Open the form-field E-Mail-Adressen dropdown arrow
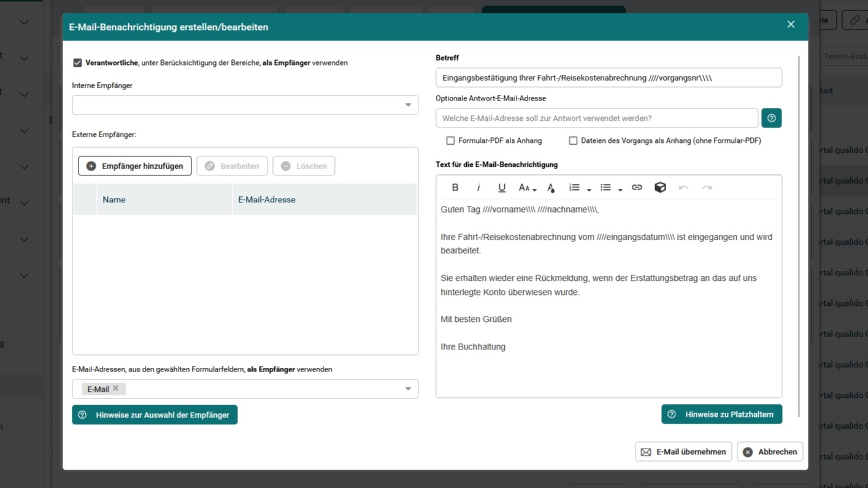 (x=408, y=389)
